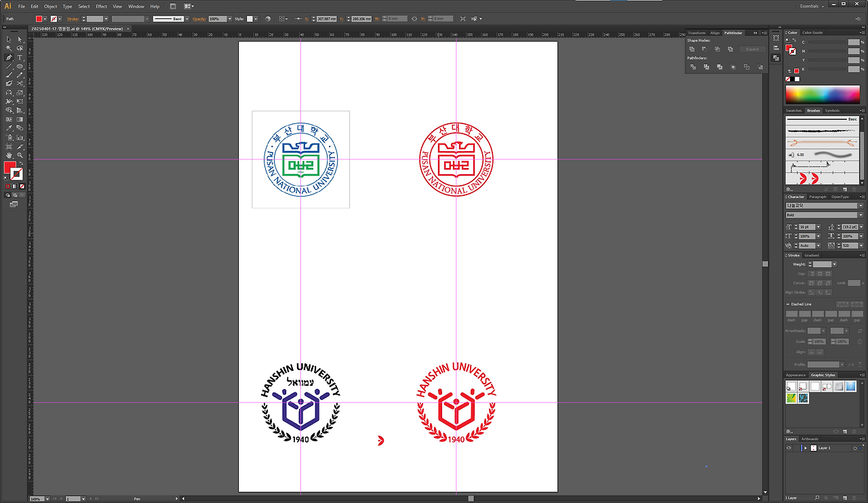
Task: Open fill color dropdown in control bar
Action: pyautogui.click(x=45, y=19)
